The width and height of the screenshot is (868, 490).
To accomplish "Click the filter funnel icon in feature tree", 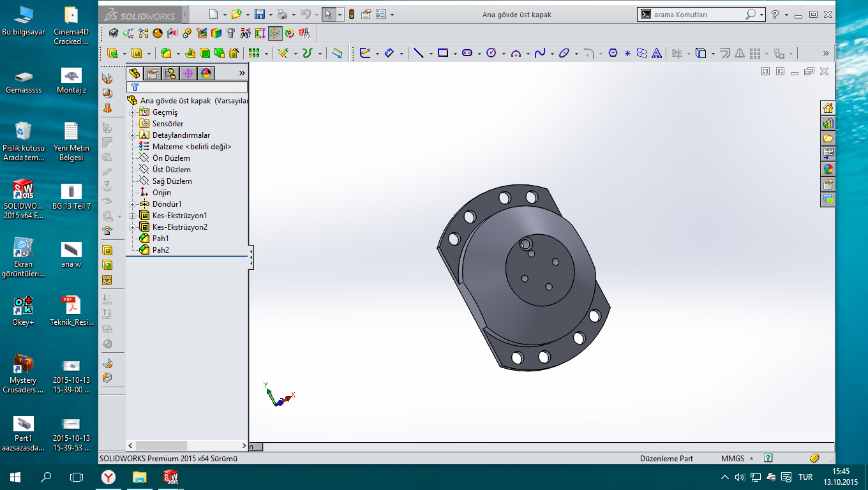I will click(x=135, y=87).
